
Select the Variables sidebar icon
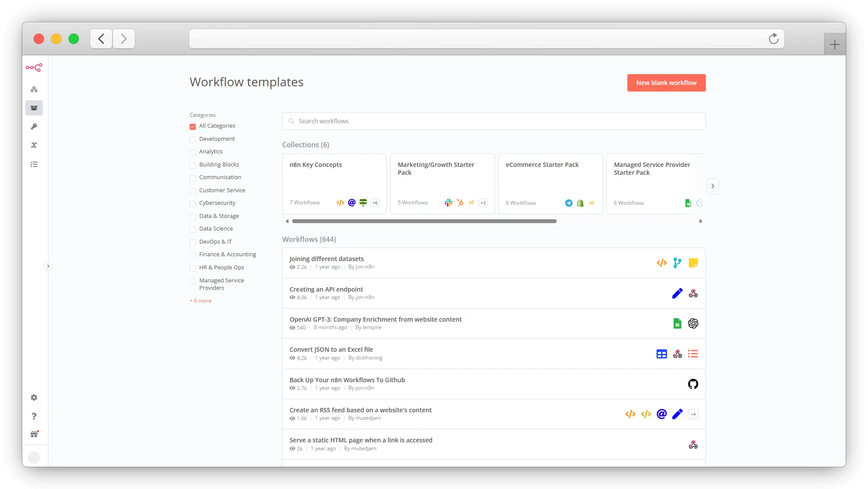pyautogui.click(x=34, y=145)
